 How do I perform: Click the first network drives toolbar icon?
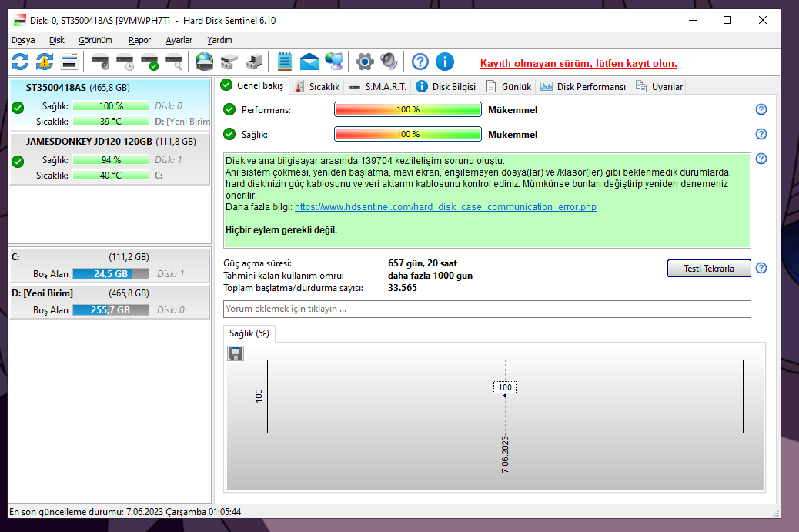click(229, 62)
